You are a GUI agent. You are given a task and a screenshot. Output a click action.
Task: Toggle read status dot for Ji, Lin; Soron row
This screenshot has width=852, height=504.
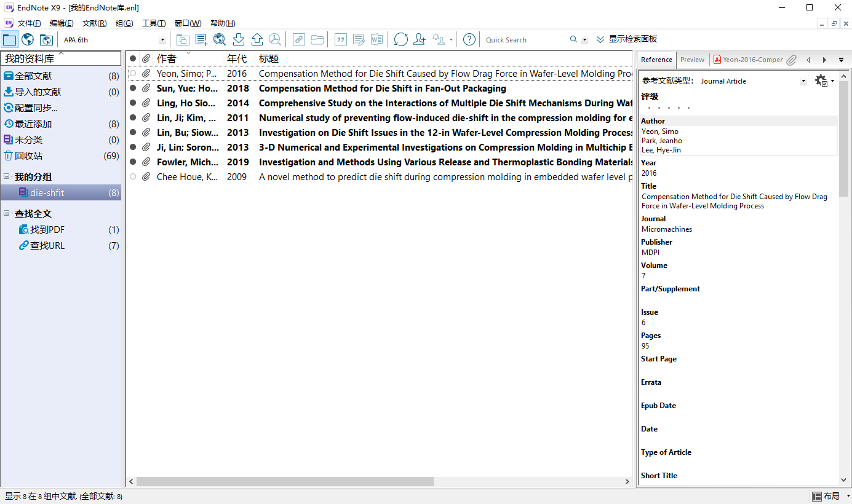(x=133, y=147)
